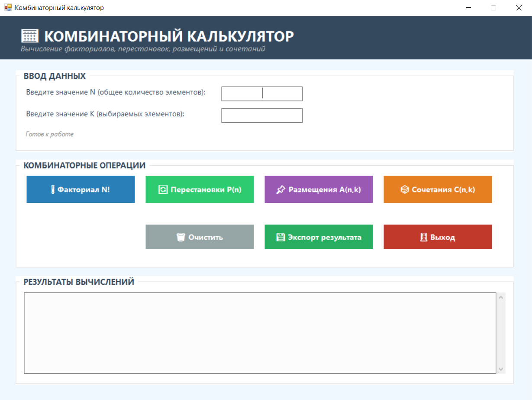Calculate via the Факториал N! button text

click(84, 189)
